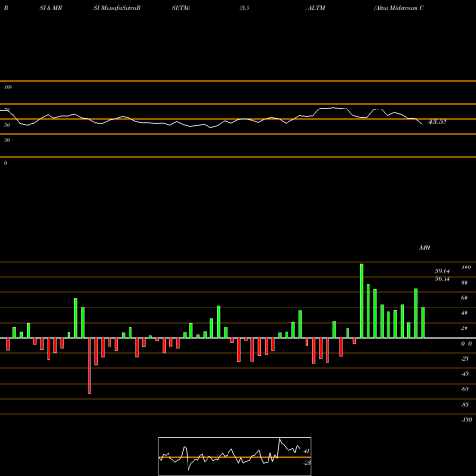Click the tallest green MR bar reaching 100
This screenshot has height=476, width=476.
362,301
